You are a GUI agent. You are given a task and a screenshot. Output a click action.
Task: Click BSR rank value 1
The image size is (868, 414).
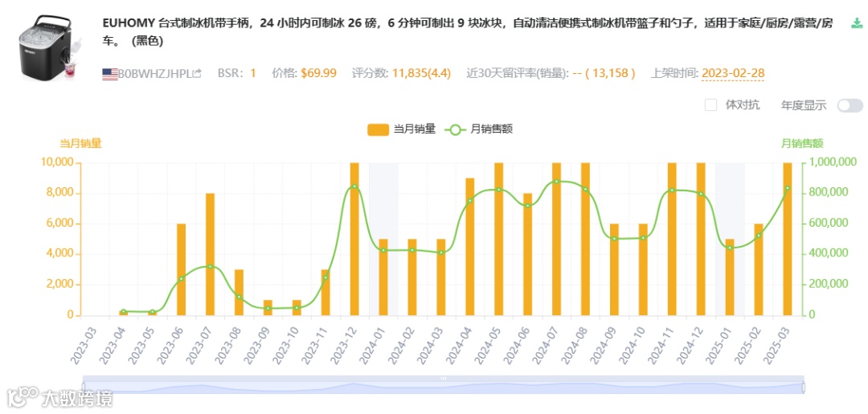coord(253,74)
